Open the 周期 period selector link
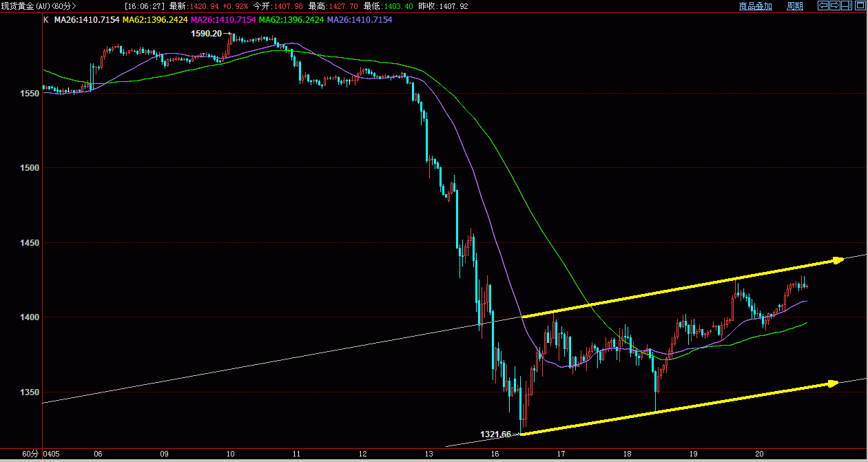 795,6
